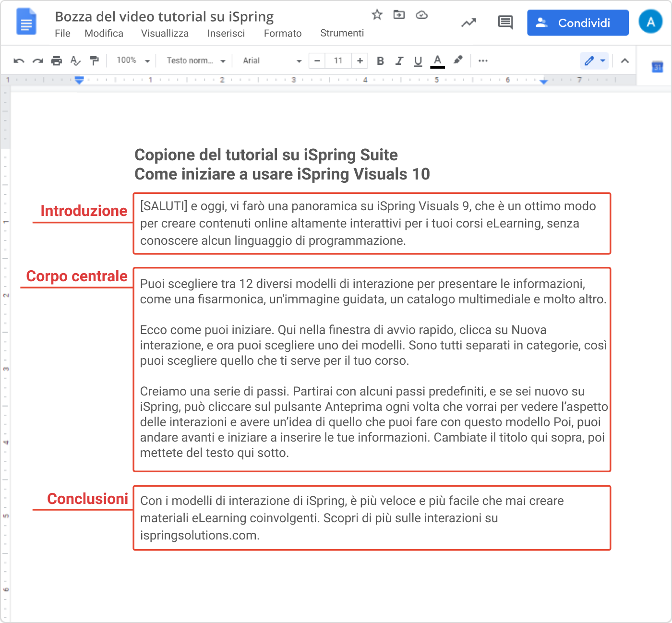672x623 pixels.
Task: Click the paragraph starting Con i modelli di interazione
Action: 352,518
